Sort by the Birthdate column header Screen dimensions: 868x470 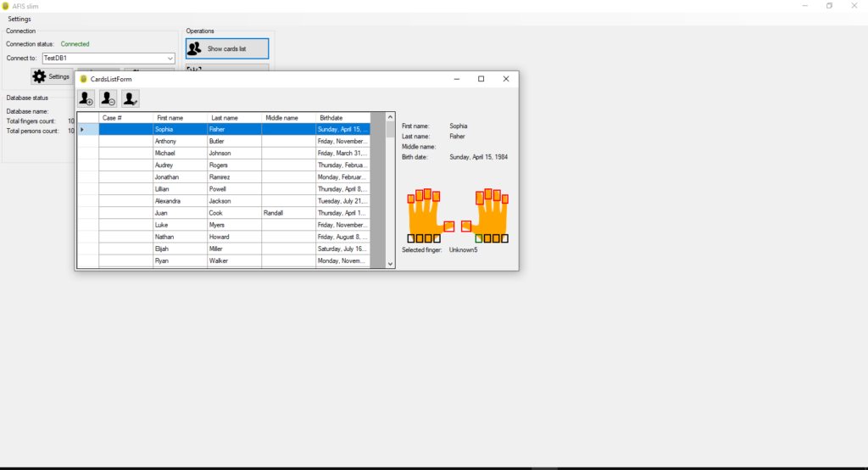331,118
